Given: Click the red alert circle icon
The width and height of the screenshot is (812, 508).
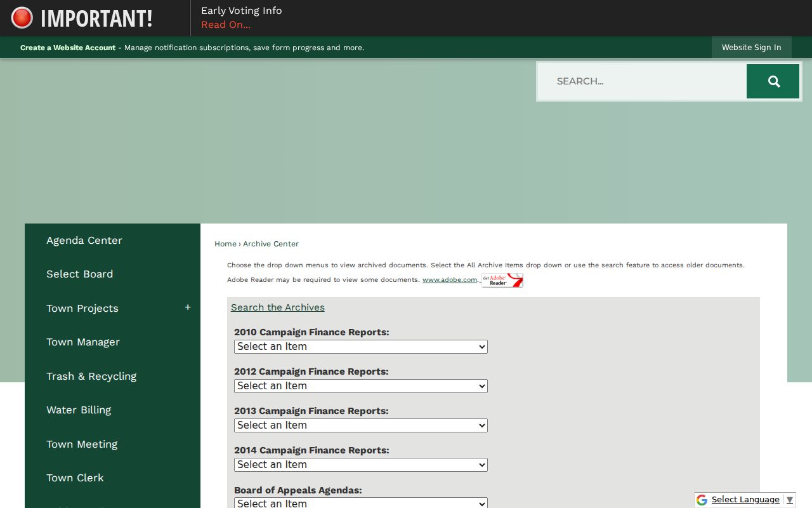Looking at the screenshot, I should 22,18.
